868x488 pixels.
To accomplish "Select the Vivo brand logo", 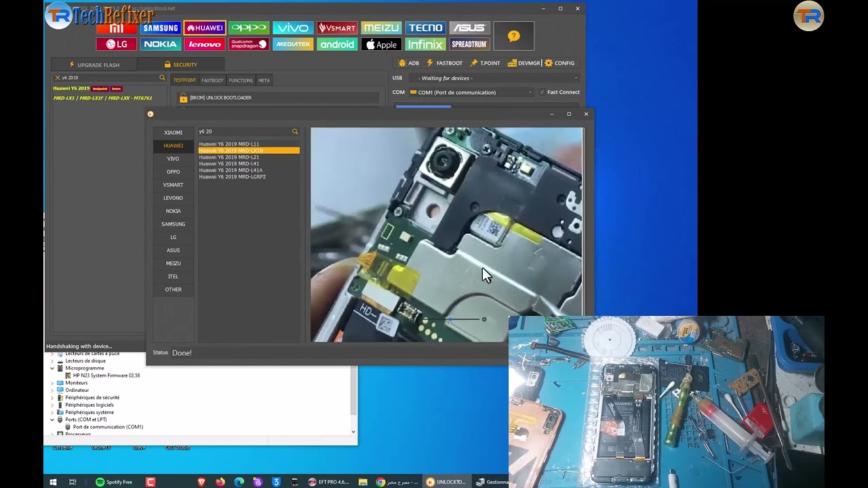I will tap(293, 28).
